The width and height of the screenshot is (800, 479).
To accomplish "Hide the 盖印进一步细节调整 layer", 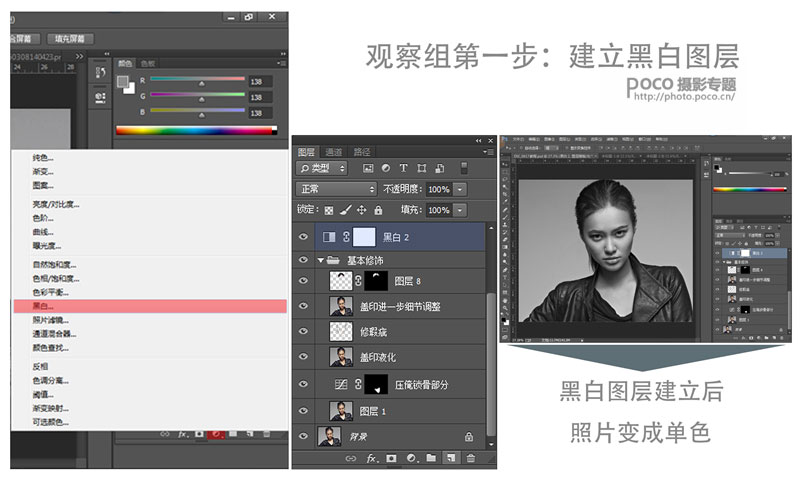I will [x=304, y=306].
